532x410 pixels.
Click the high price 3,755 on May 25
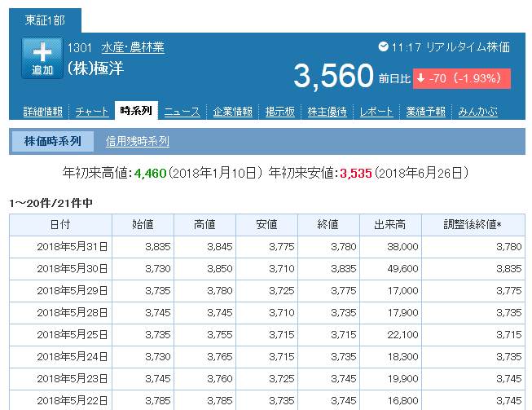tap(220, 335)
